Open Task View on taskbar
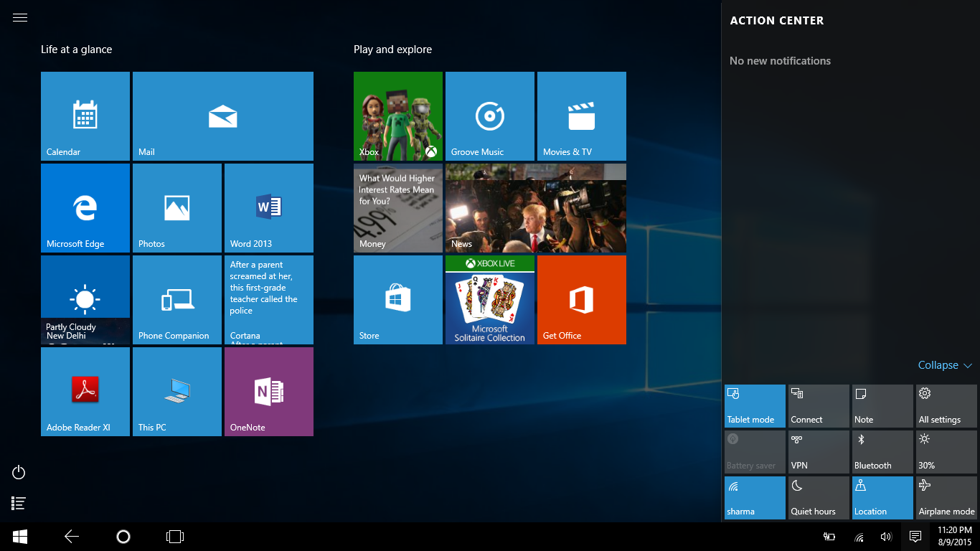Viewport: 980px width, 551px height. tap(175, 537)
